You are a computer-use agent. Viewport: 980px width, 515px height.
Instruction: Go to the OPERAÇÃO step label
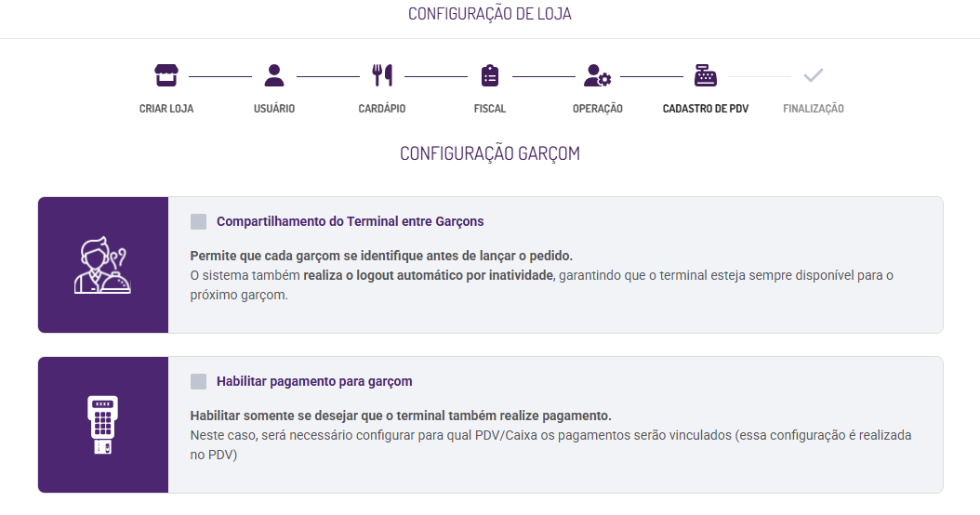pyautogui.click(x=598, y=109)
